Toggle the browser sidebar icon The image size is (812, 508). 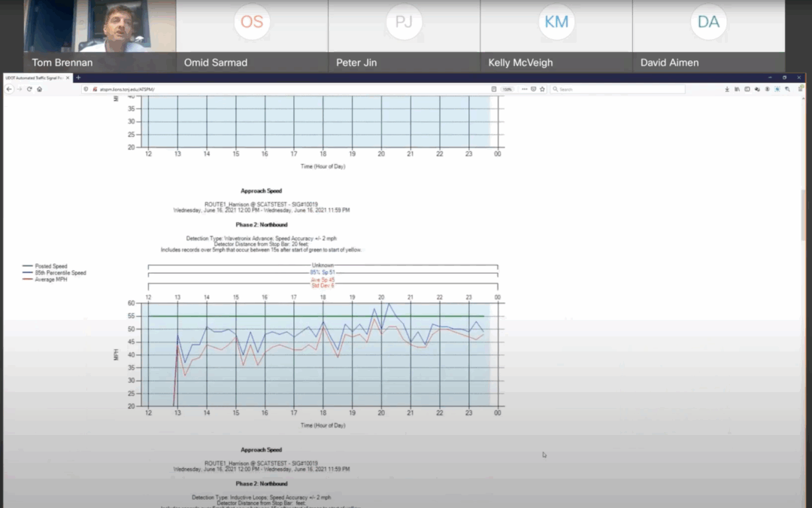[x=747, y=89]
